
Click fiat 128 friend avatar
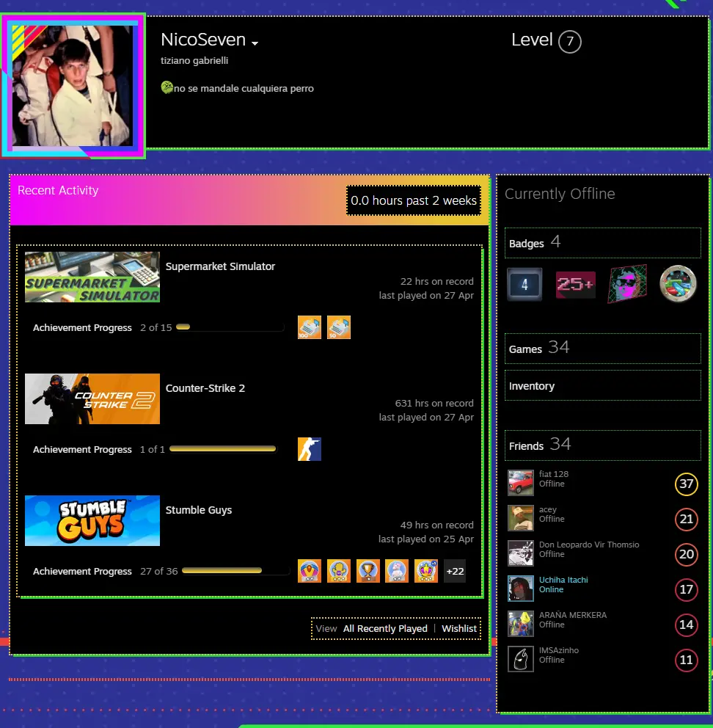pos(521,483)
